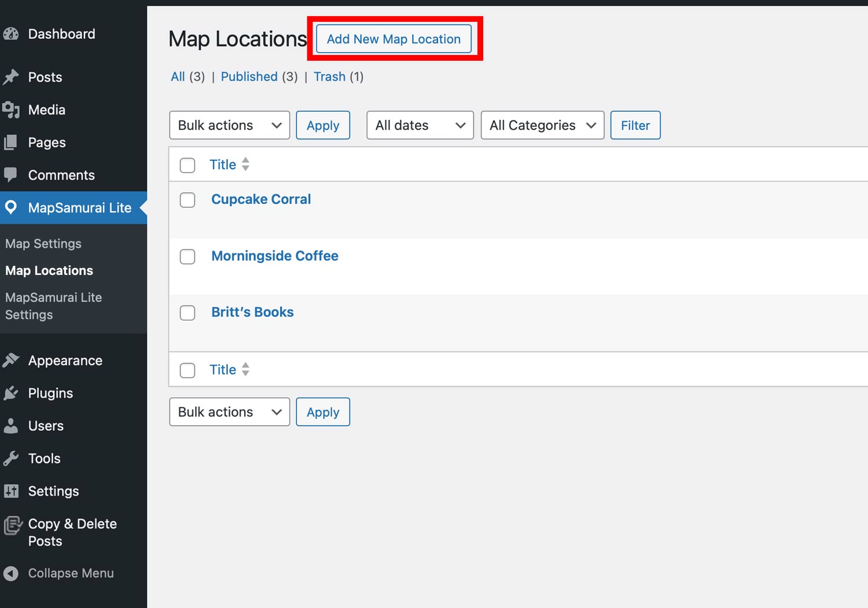The width and height of the screenshot is (868, 608).
Task: Click the Users person icon
Action: [x=10, y=426]
